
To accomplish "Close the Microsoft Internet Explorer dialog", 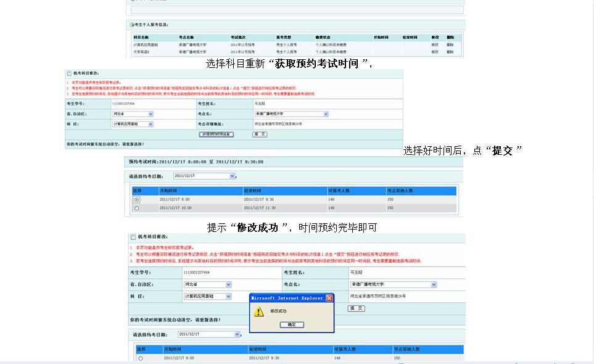I will point(329,298).
